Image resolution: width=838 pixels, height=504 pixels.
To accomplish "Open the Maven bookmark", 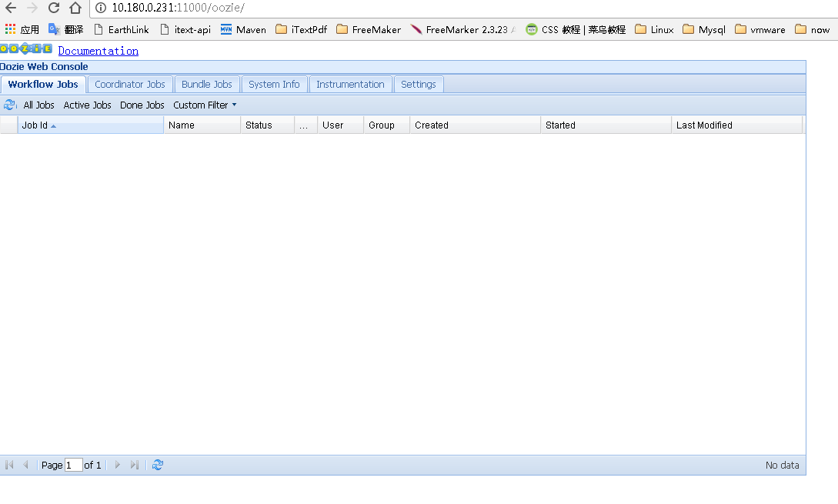I will click(x=243, y=29).
